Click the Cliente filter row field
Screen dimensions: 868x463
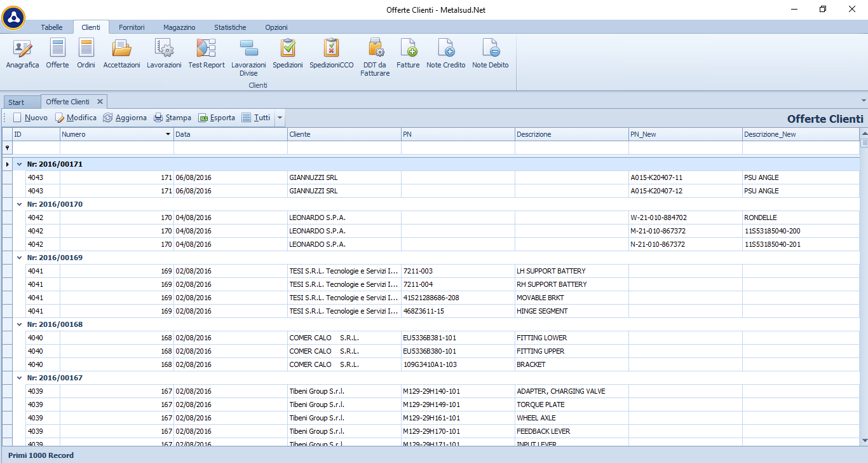point(344,147)
